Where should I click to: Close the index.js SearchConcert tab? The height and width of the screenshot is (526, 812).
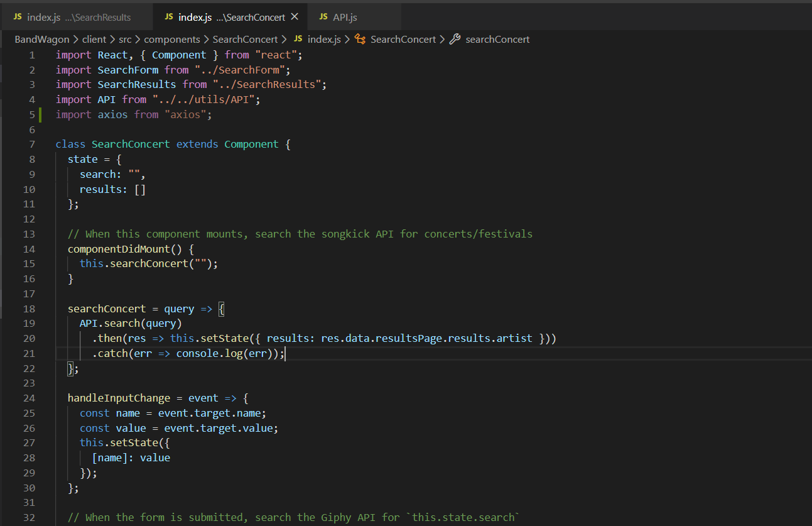(295, 17)
